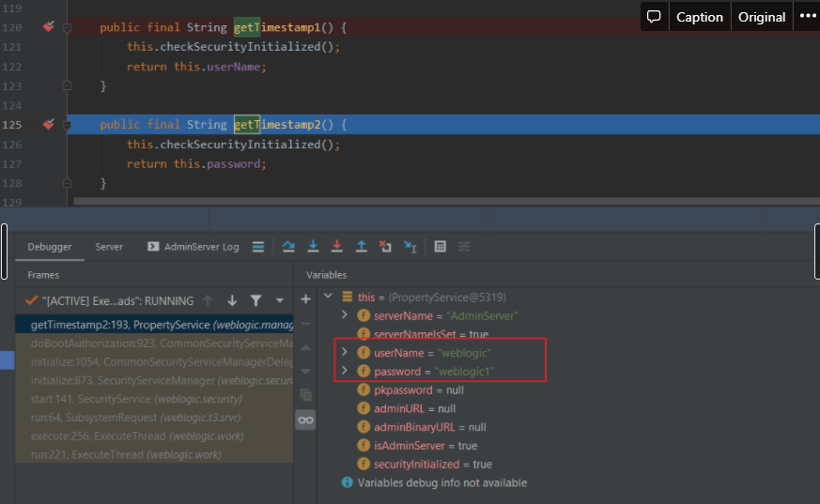Click the previous frame up arrow
Viewport: 820px width, 504px height.
[208, 300]
